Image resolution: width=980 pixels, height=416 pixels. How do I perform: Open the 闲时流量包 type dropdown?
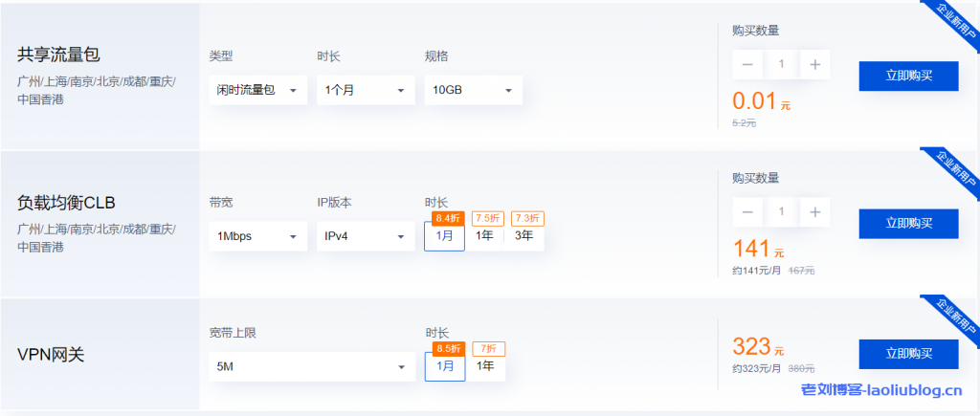pos(257,90)
